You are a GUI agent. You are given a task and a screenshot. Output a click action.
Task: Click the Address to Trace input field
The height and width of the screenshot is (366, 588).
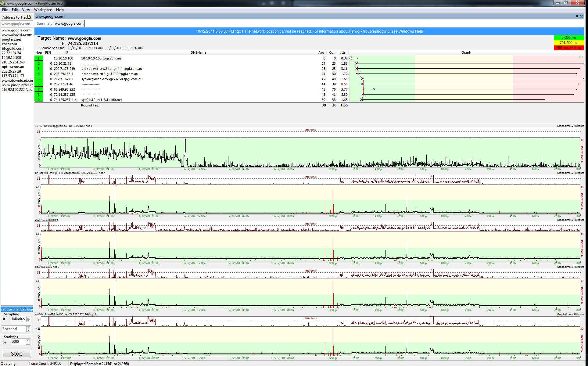point(16,24)
